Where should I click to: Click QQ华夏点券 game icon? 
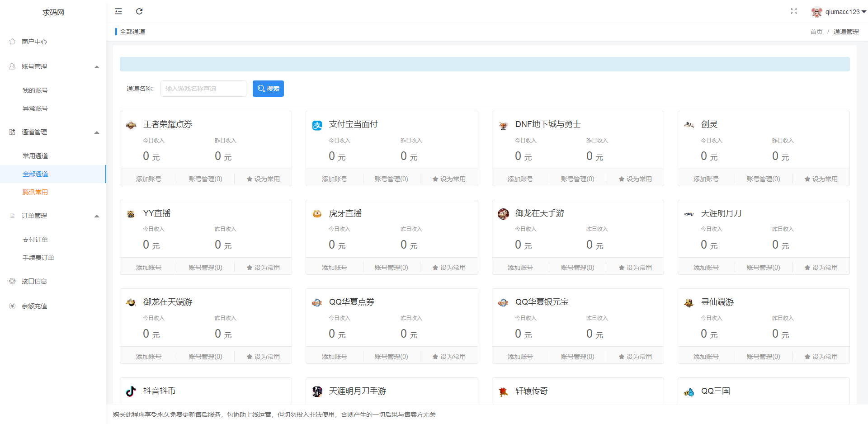coord(317,302)
